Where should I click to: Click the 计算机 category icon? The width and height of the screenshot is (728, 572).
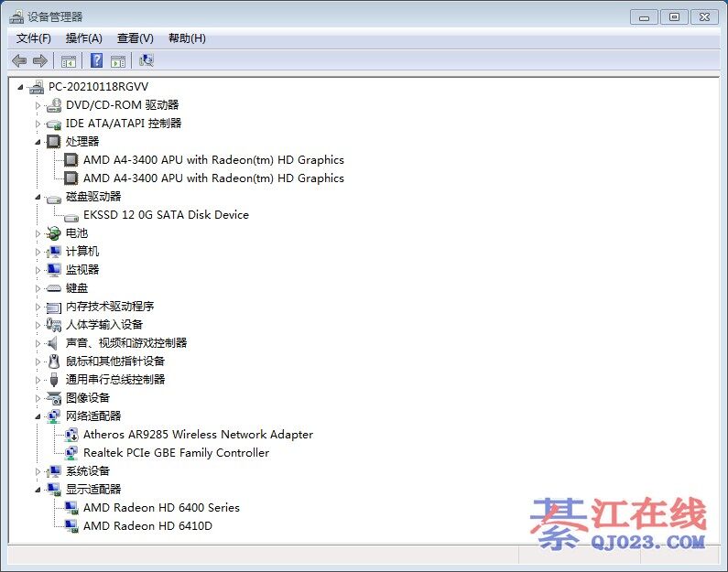54,252
